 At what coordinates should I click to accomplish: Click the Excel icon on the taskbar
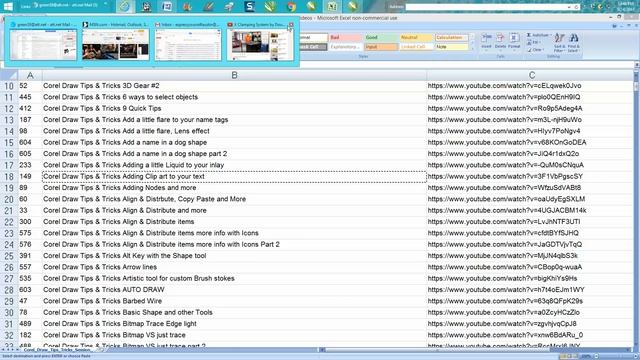(x=333, y=6)
